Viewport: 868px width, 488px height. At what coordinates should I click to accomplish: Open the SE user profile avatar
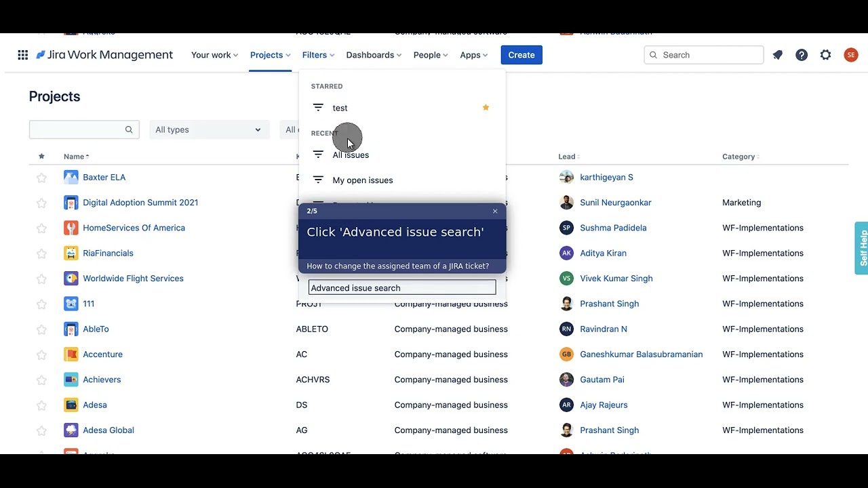pyautogui.click(x=851, y=55)
